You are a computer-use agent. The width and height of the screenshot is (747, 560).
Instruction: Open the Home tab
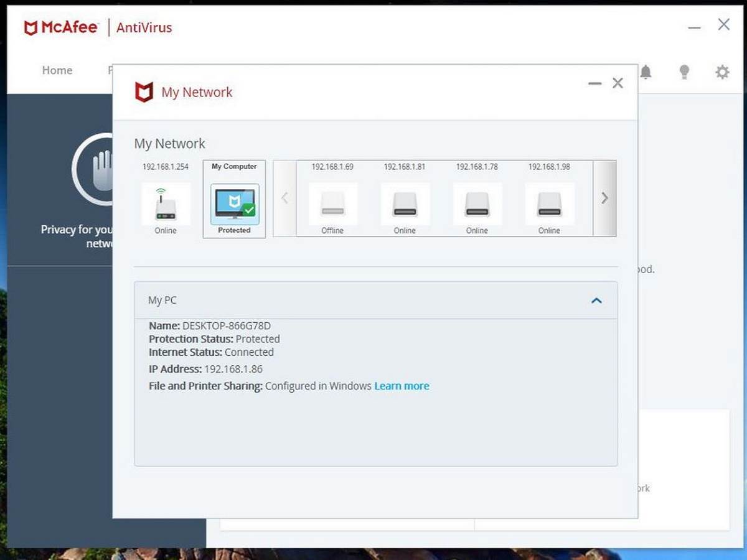coord(57,70)
